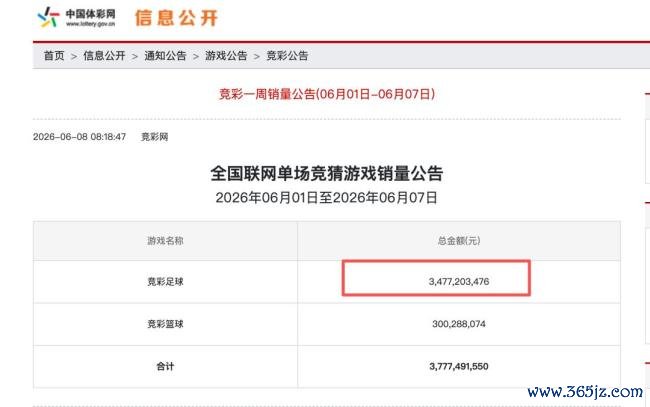
Task: Select the 竞彩足球 row label
Action: [x=165, y=282]
